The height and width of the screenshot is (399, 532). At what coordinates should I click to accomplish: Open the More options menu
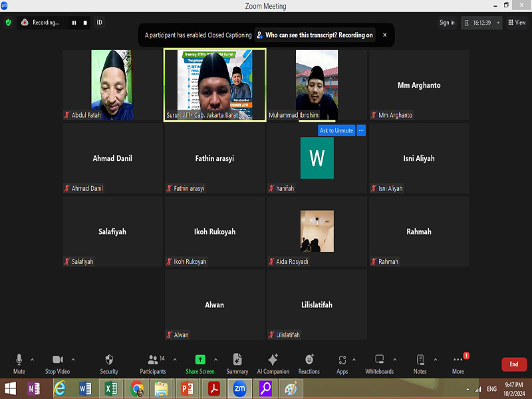(458, 362)
